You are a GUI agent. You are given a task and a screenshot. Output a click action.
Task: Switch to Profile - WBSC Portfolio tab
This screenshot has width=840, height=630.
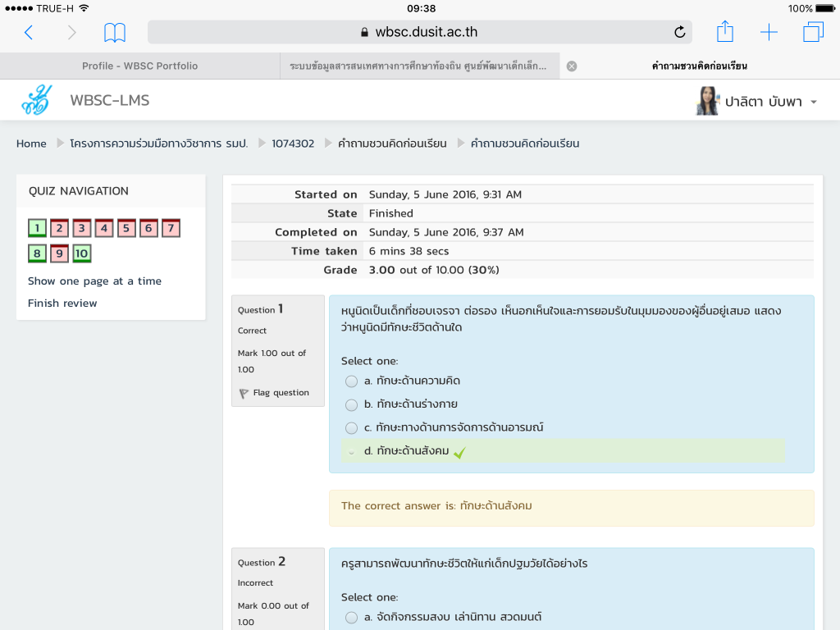(x=139, y=66)
